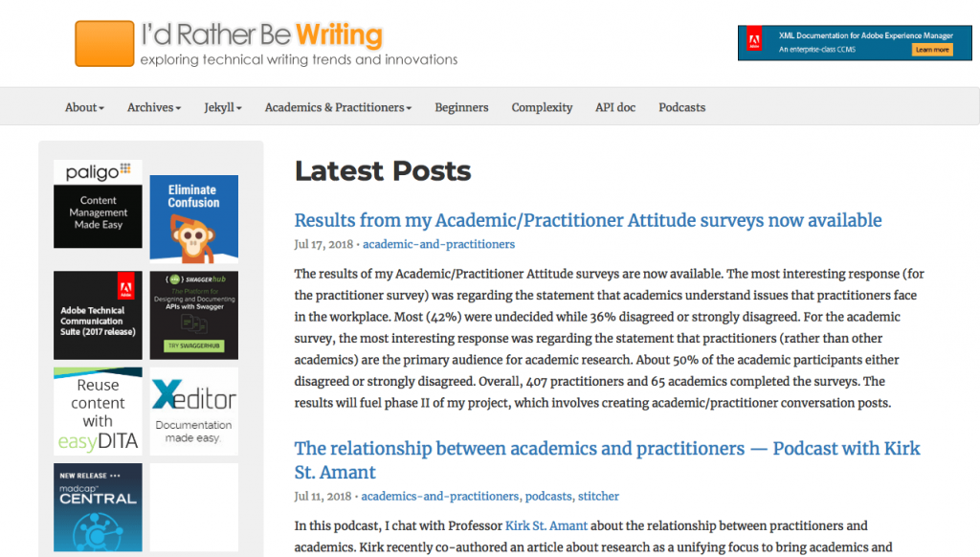Image resolution: width=980 pixels, height=557 pixels.
Task: Open the Academic/Practitioner Attitude surveys post
Action: click(589, 220)
